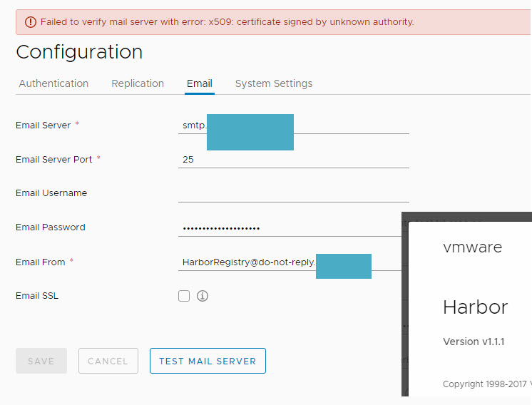This screenshot has height=405, width=532.
Task: Click the Configuration page heading
Action: click(79, 52)
